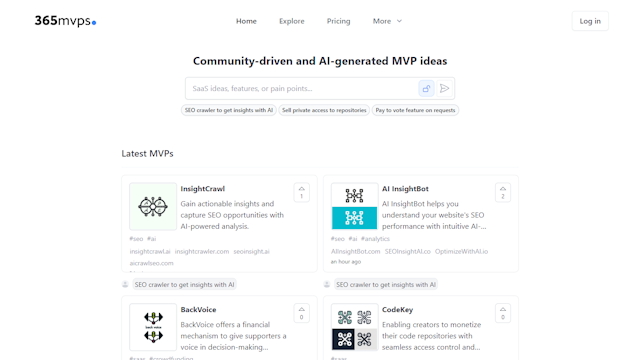The width and height of the screenshot is (640, 360).
Task: Click 'an hour ago' timestamp on AI InsightBot
Action: (346, 262)
